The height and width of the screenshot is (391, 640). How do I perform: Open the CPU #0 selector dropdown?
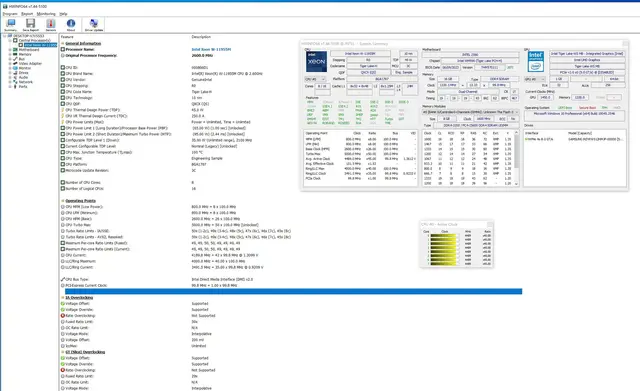pos(315,79)
